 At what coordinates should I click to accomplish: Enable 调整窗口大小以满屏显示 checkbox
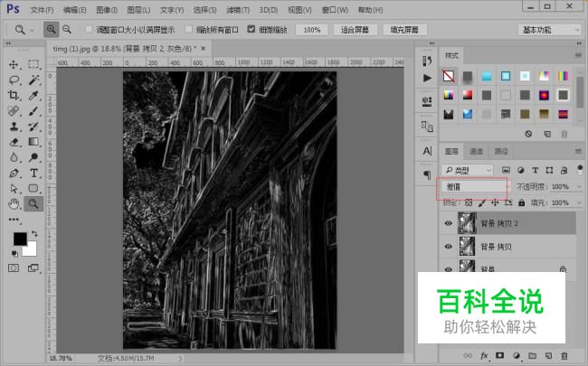(89, 30)
